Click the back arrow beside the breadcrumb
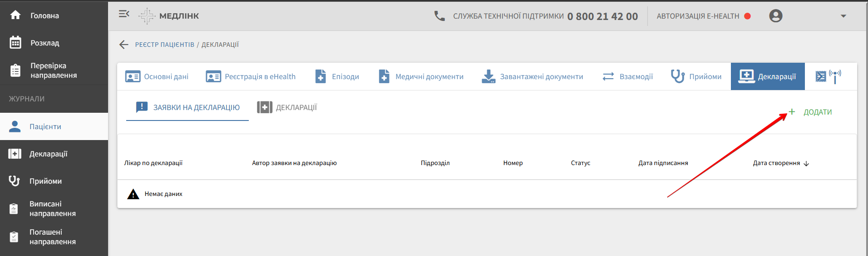 pyautogui.click(x=123, y=45)
